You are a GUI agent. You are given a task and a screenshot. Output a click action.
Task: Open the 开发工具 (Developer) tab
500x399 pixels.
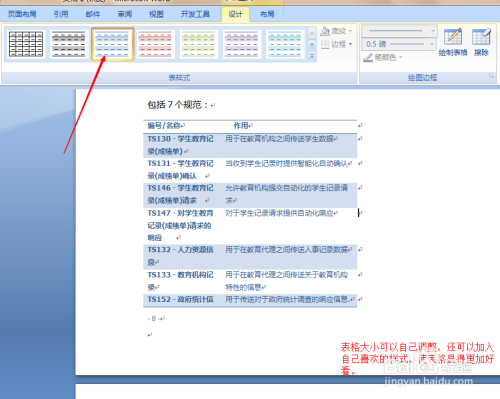point(195,14)
